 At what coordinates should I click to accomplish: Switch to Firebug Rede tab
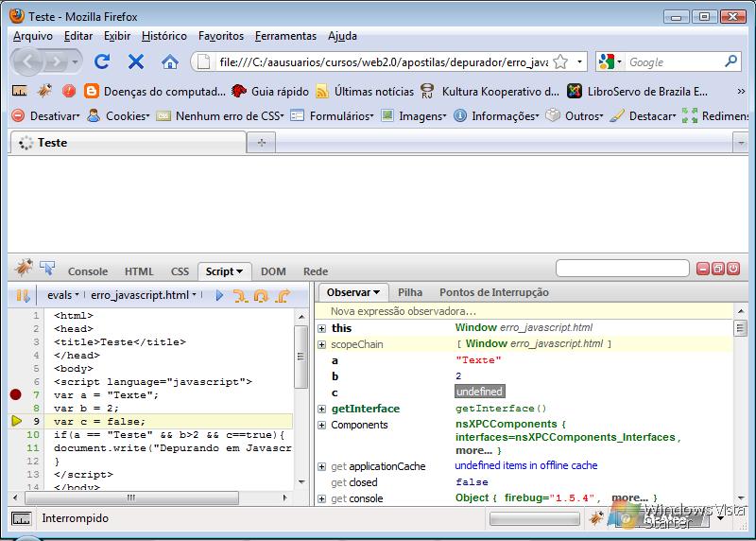coord(316,271)
